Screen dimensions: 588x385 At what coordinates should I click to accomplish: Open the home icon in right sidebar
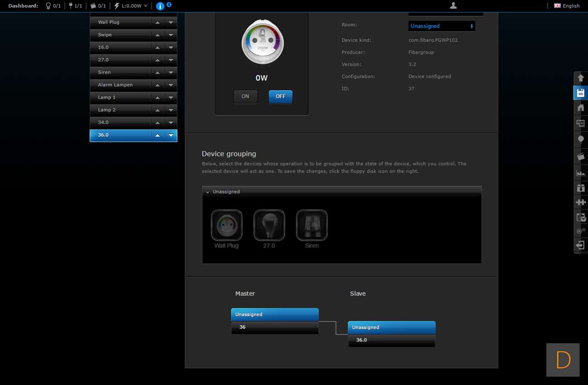tap(581, 108)
